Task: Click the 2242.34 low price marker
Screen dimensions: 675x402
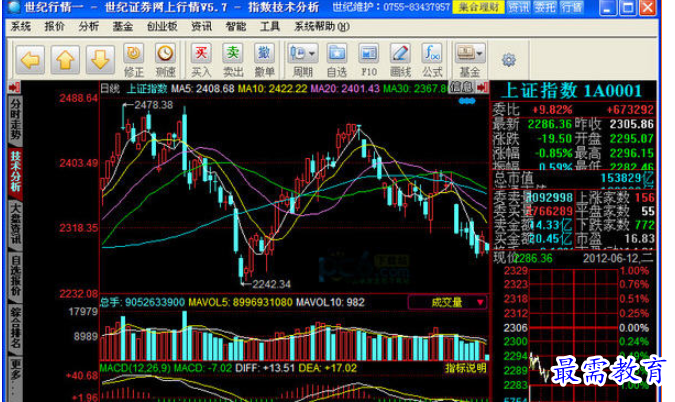Action: [x=271, y=284]
